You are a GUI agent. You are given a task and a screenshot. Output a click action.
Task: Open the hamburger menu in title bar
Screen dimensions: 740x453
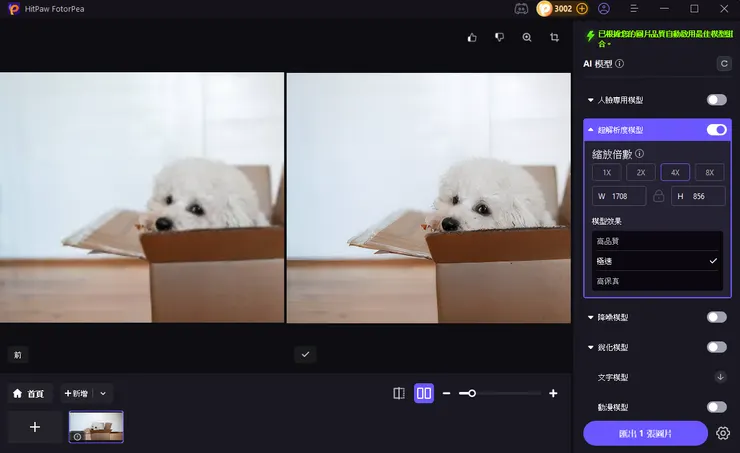pos(634,8)
